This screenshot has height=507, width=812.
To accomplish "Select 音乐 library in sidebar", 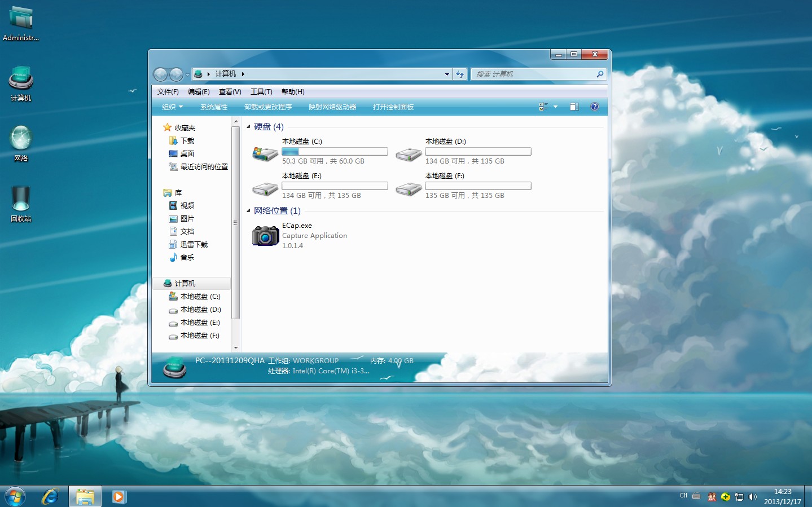I will pyautogui.click(x=187, y=258).
